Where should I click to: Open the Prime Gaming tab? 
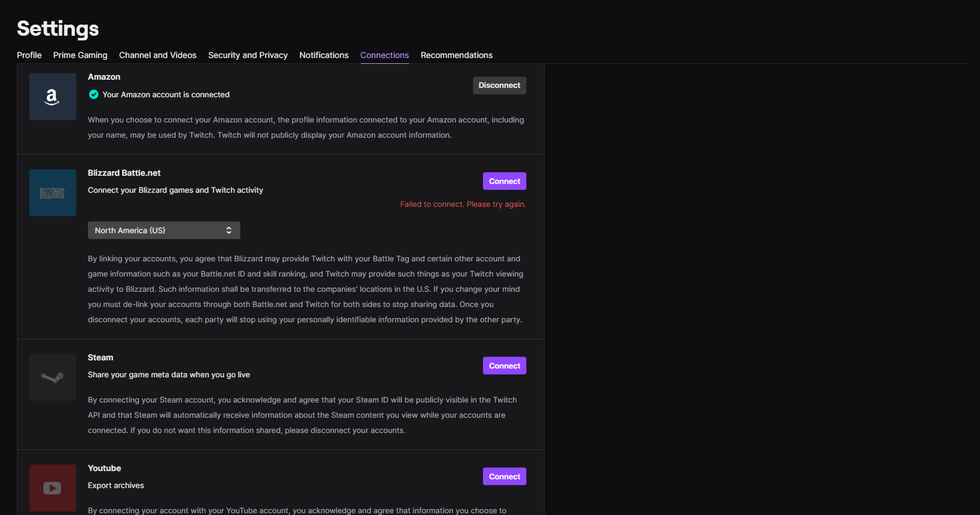(80, 55)
